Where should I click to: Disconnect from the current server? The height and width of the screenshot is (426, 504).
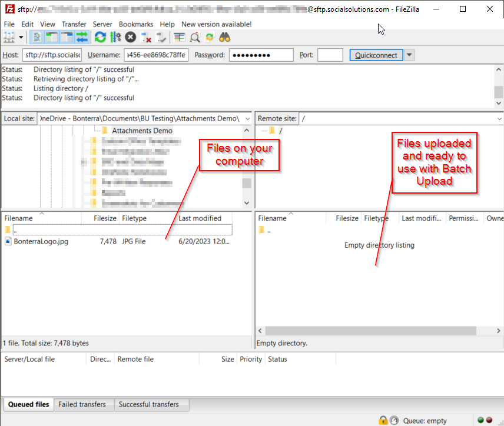tap(146, 38)
